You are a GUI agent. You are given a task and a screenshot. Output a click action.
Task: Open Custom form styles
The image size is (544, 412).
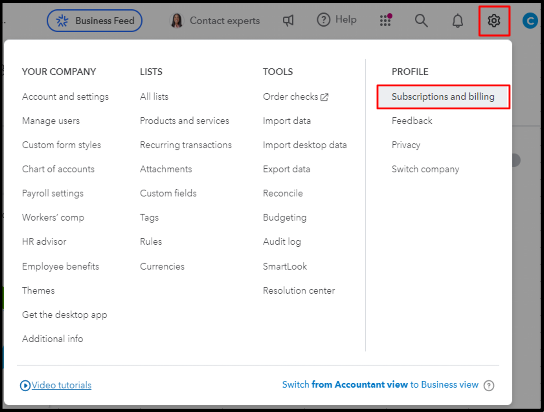[61, 145]
